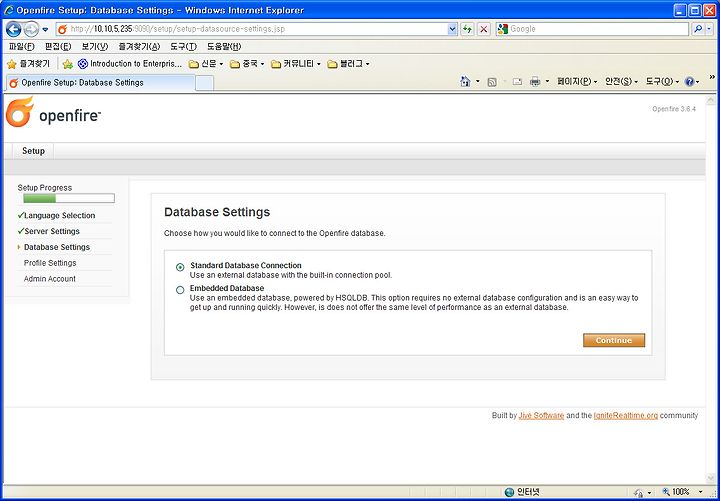The height and width of the screenshot is (501, 720).
Task: Open the search provider dropdown arrow
Action: (x=709, y=29)
